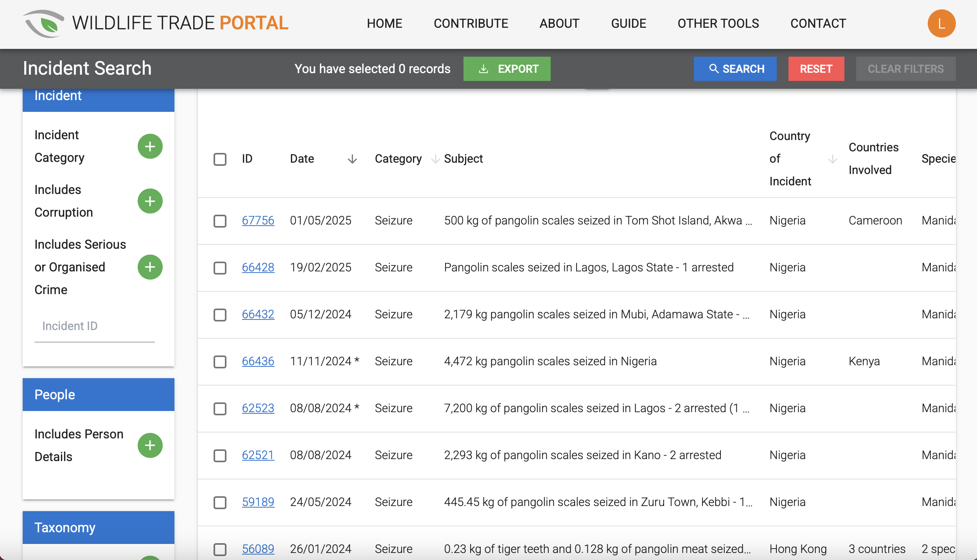The image size is (977, 560).
Task: Open incident link 62523
Action: click(258, 408)
